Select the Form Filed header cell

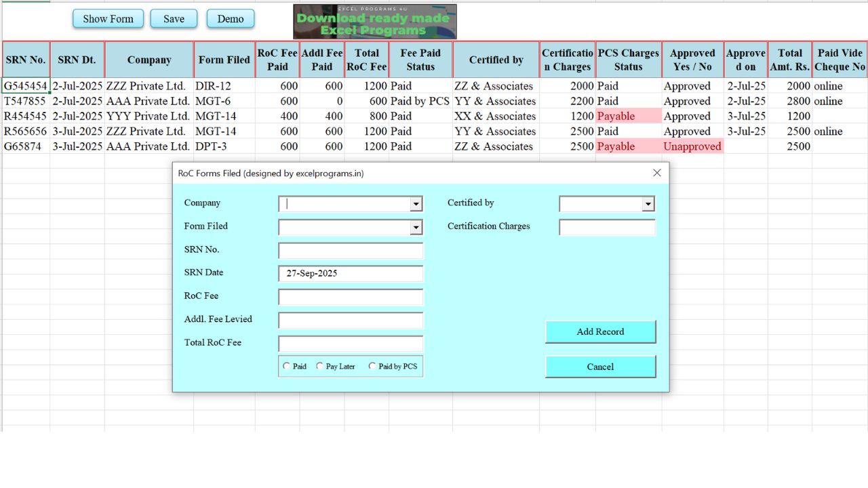tap(224, 60)
